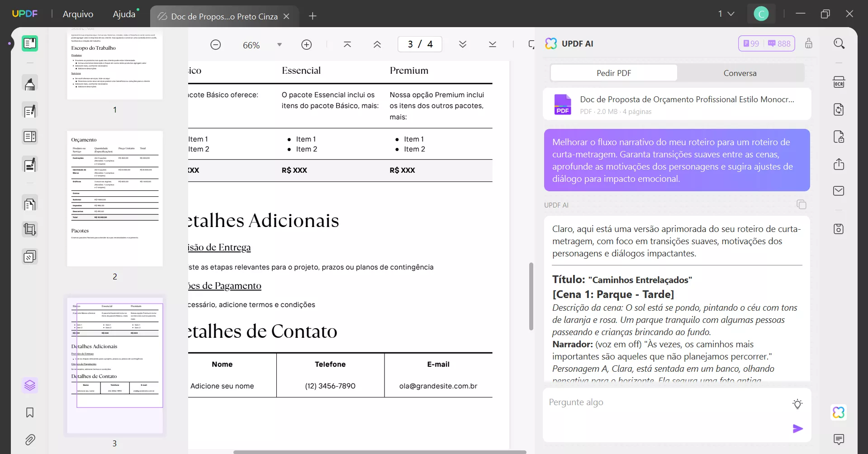Click the Save icon in right sidebar
Viewport: 868px width, 454px height.
[839, 228]
